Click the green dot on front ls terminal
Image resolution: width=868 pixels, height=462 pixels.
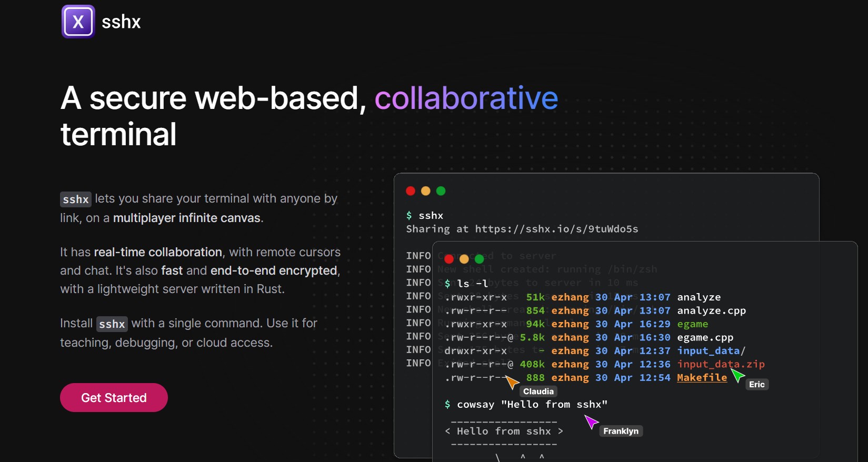479,259
